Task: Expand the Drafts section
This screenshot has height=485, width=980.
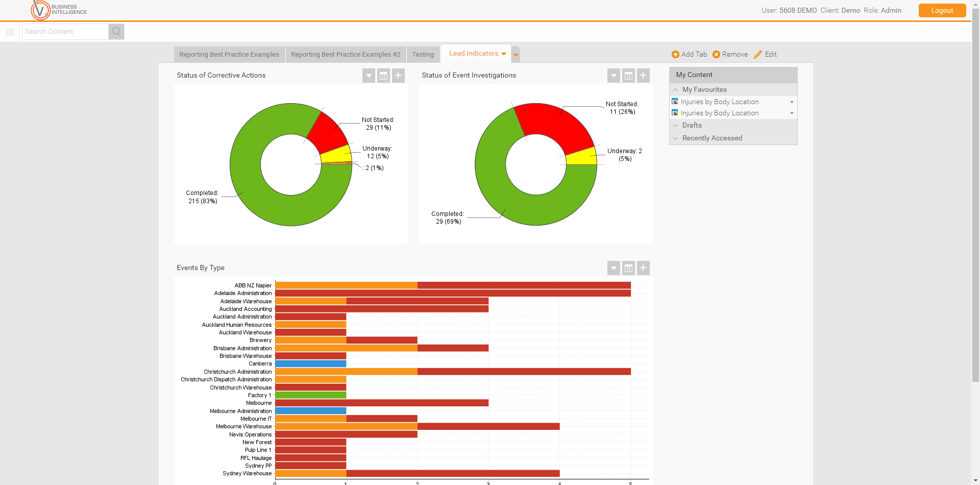Action: pyautogui.click(x=675, y=126)
